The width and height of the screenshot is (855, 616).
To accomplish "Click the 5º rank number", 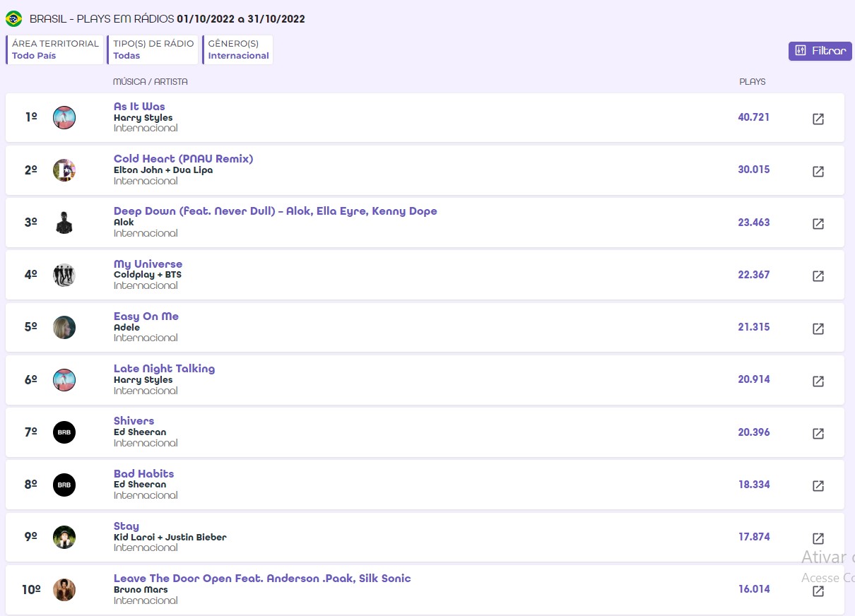I will tap(31, 327).
